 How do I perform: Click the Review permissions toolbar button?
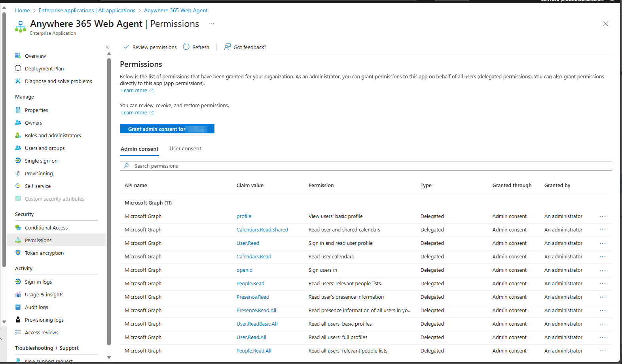(150, 47)
